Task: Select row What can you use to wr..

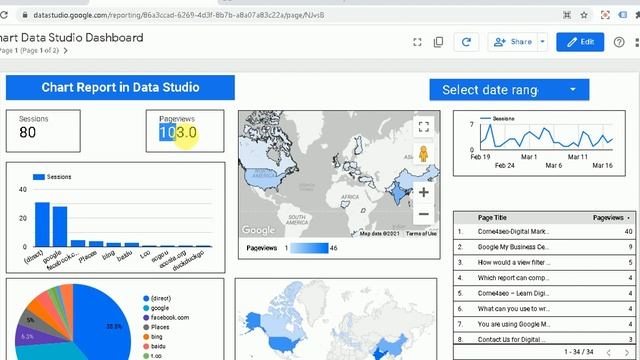Action: 544,309
